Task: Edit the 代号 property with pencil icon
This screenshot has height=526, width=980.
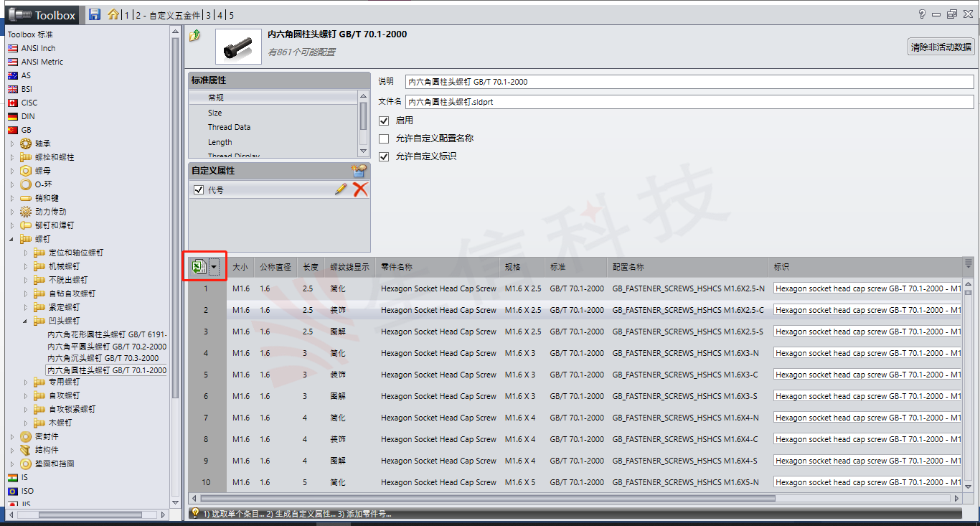Action: click(341, 189)
